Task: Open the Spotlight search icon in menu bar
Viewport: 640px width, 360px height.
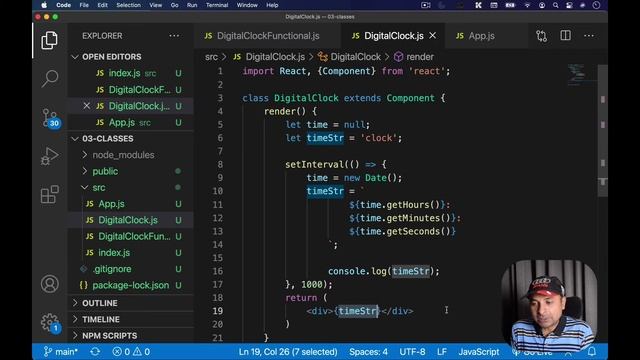Action: [556, 5]
